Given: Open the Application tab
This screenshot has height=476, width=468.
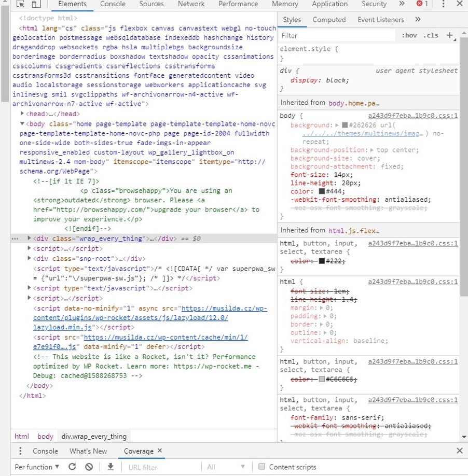Looking at the screenshot, I should tap(329, 4).
